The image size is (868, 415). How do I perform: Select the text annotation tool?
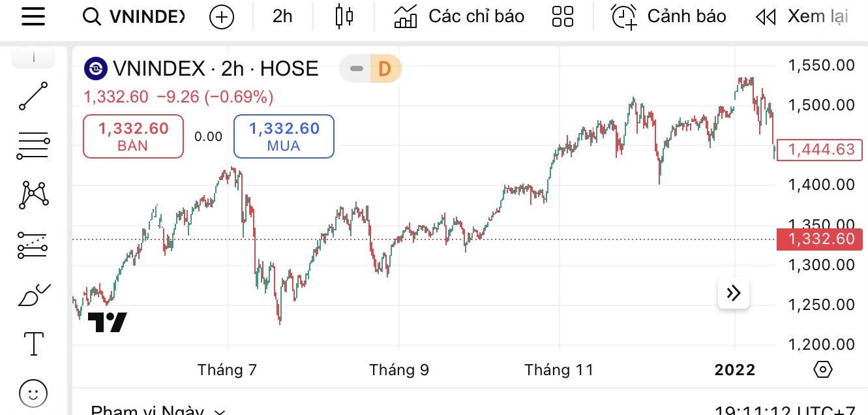tap(33, 343)
